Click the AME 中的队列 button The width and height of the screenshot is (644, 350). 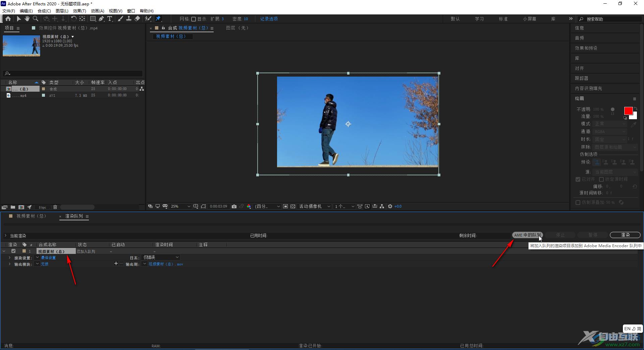point(527,235)
